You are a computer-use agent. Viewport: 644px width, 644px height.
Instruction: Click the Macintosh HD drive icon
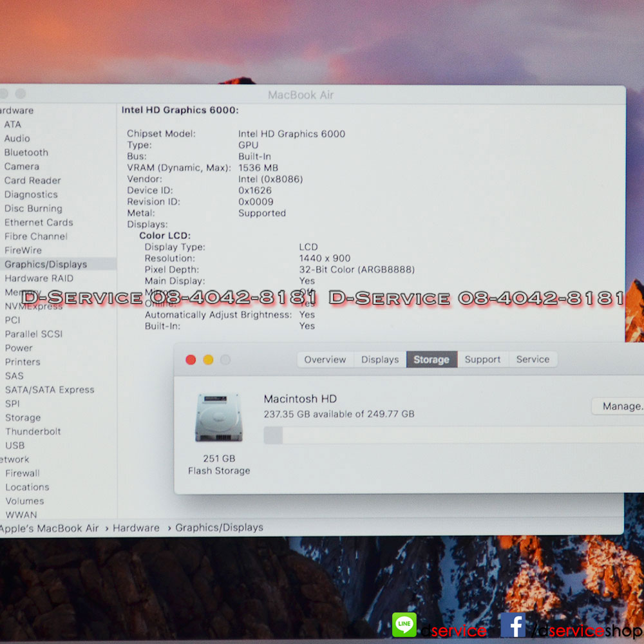(219, 417)
